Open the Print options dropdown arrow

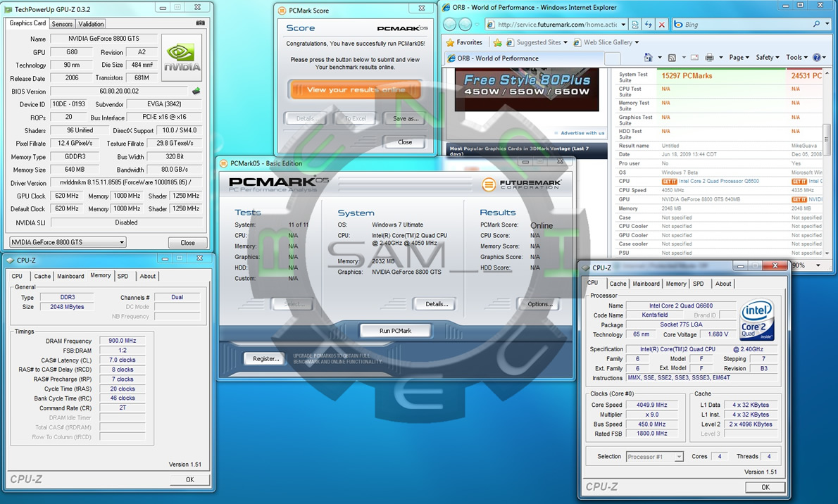click(x=720, y=57)
